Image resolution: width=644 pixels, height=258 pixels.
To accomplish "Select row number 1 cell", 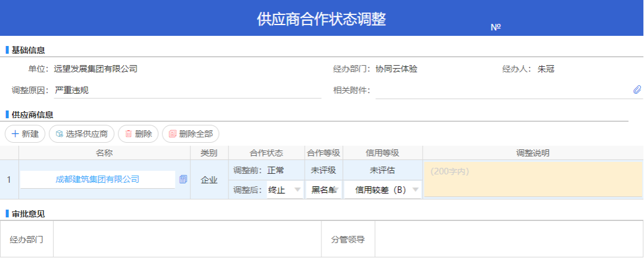I will [x=9, y=179].
